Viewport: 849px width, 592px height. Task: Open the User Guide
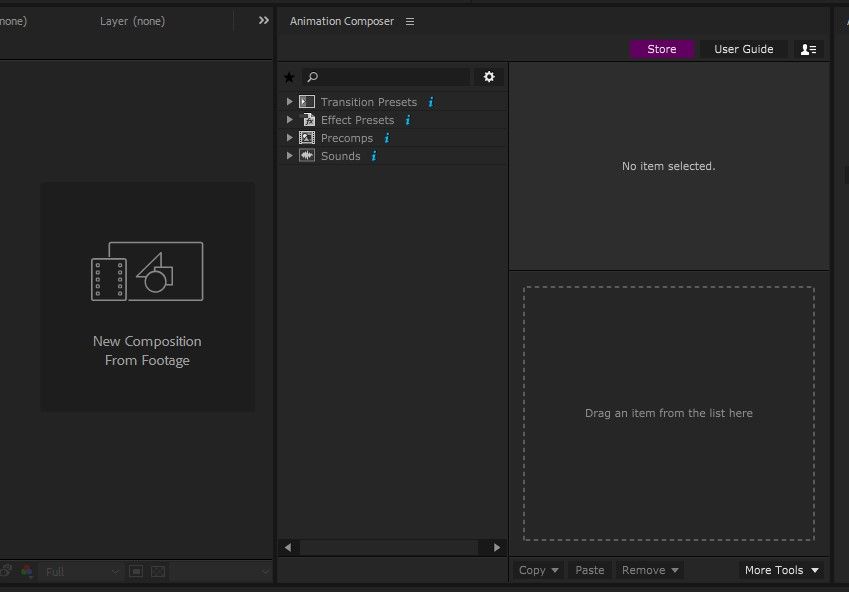tap(743, 49)
